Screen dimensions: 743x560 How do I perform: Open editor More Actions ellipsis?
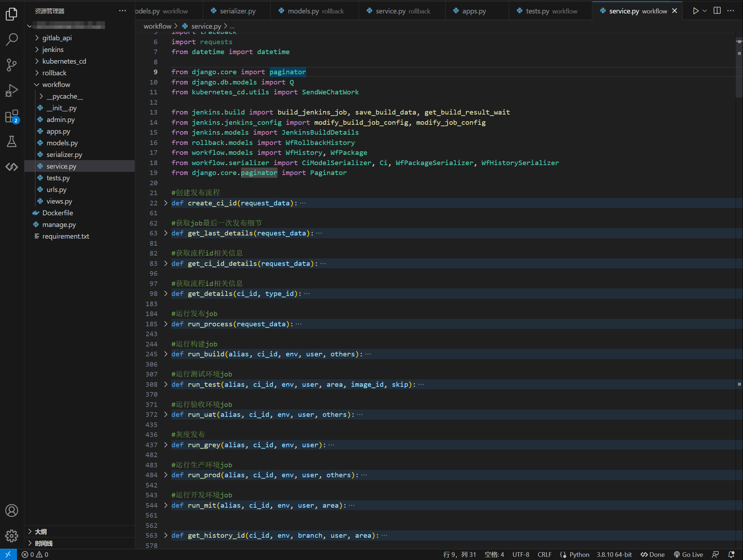731,11
